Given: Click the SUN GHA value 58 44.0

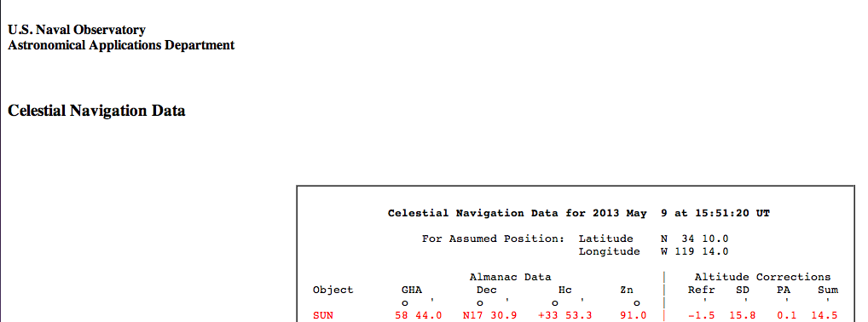Looking at the screenshot, I should [419, 315].
